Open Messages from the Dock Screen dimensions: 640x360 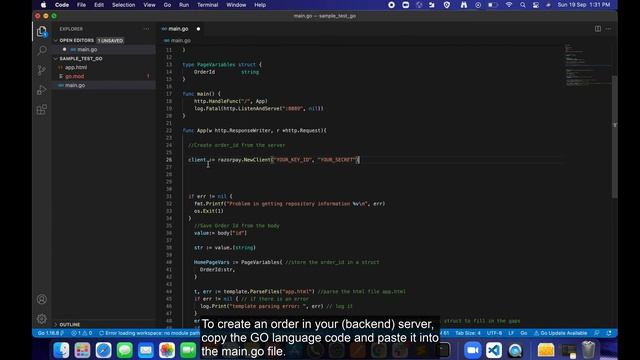[x=124, y=350]
